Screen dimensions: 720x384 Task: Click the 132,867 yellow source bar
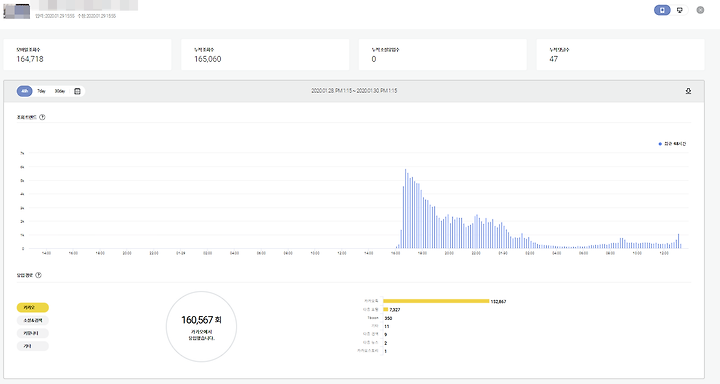(436, 301)
